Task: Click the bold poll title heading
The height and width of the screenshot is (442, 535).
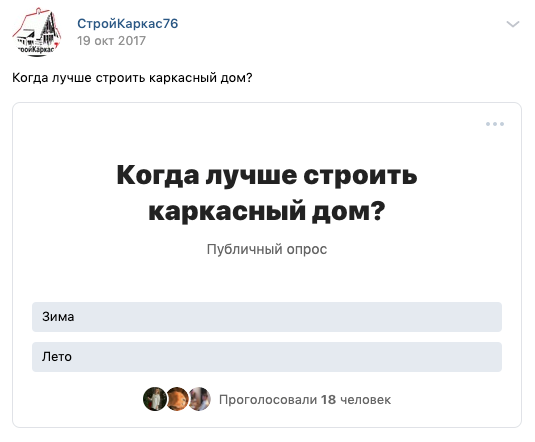Action: pos(267,193)
